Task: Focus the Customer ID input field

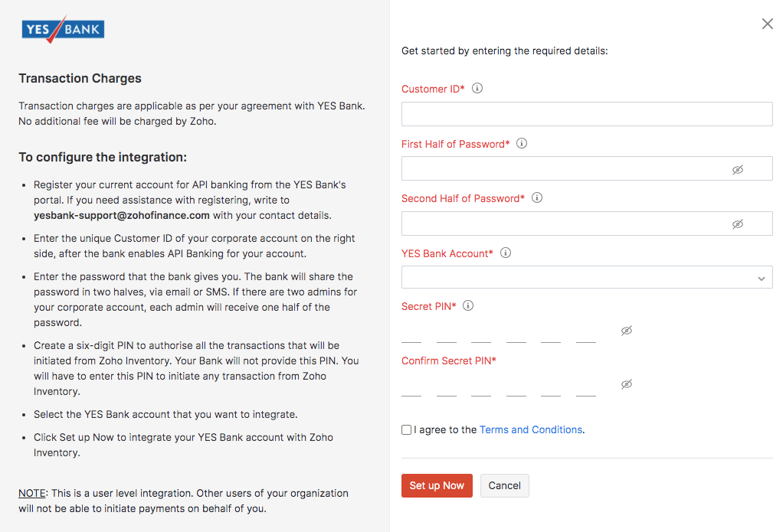Action: click(x=587, y=114)
